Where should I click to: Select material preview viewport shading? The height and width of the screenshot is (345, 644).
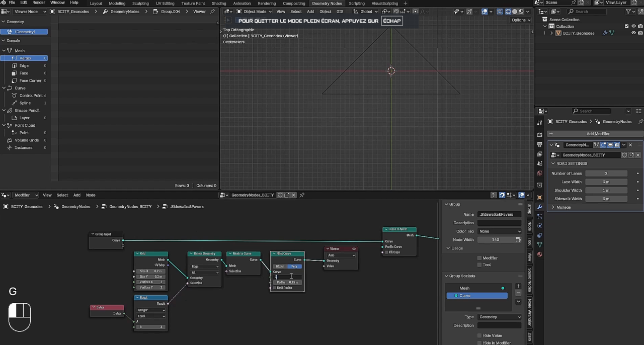(521, 12)
